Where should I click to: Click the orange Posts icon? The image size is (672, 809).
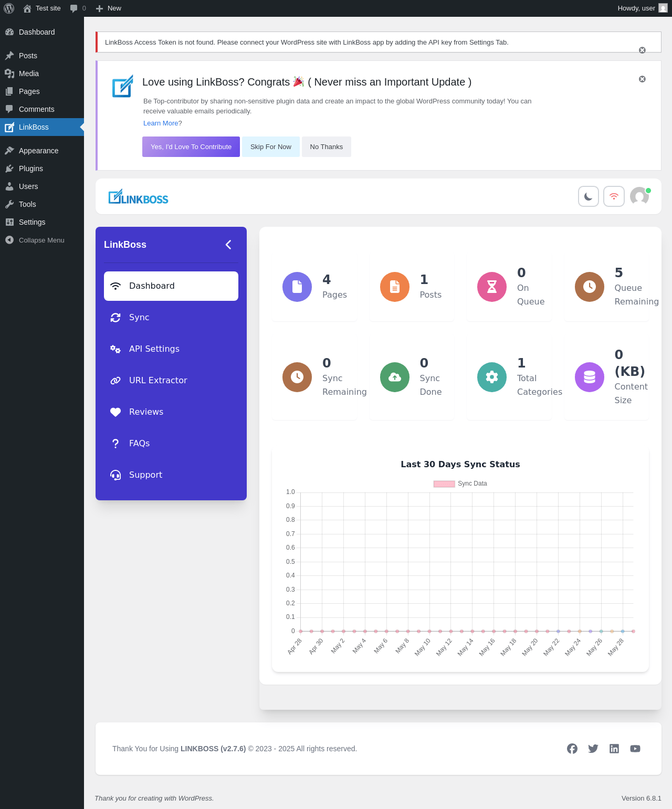395,287
